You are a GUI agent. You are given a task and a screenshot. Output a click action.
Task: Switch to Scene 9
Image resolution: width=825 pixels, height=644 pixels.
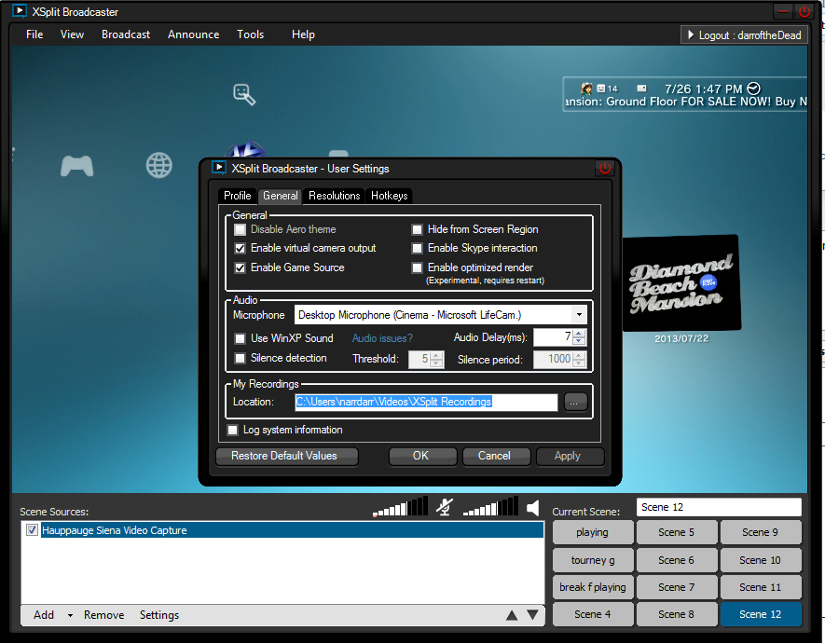[761, 532]
